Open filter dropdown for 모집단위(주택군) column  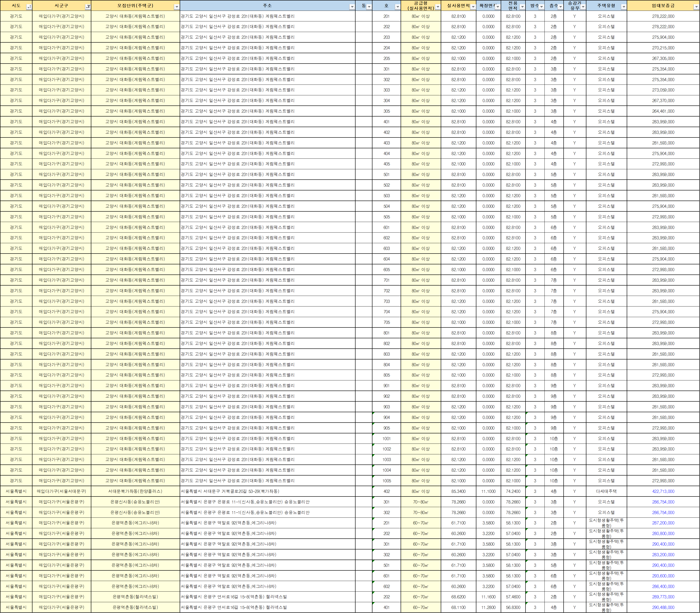[x=177, y=7]
